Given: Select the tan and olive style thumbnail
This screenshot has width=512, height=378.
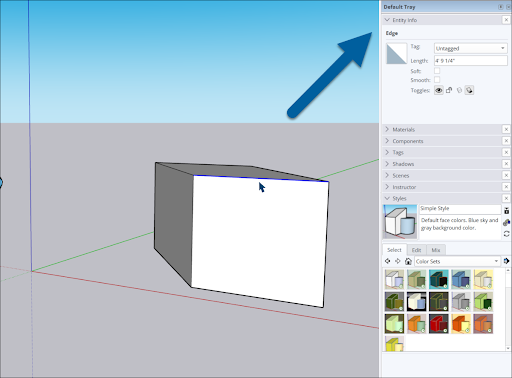Looking at the screenshot, I should pos(416,279).
